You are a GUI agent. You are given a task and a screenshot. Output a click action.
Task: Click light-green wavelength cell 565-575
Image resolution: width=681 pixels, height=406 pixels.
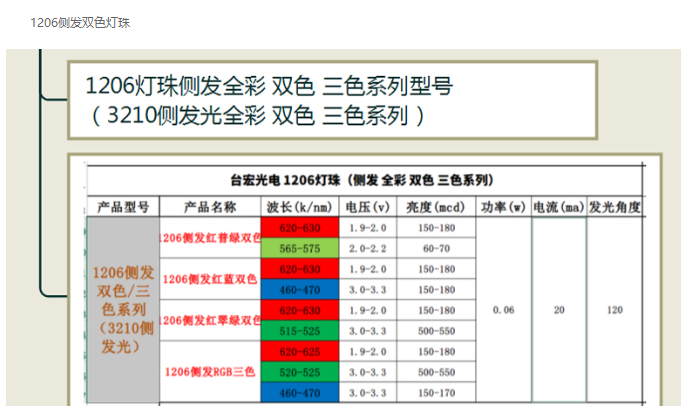coord(300,248)
